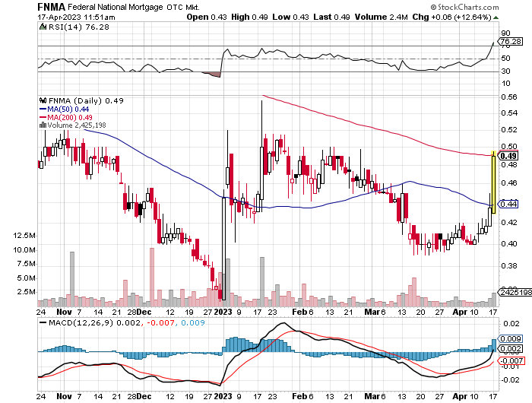Image resolution: width=532 pixels, height=403 pixels.
Task: Click the 50 level on the RSI axis
Action: [x=505, y=59]
